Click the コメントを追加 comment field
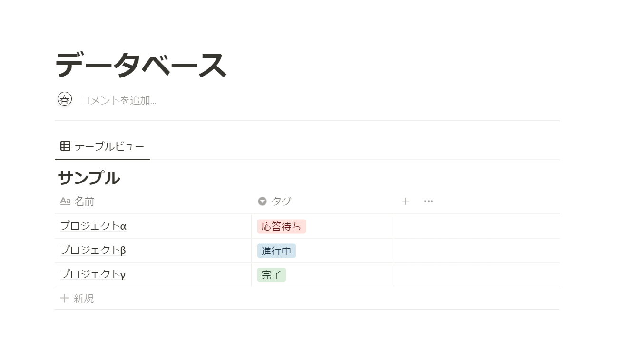This screenshot has width=627, height=364. (x=118, y=100)
